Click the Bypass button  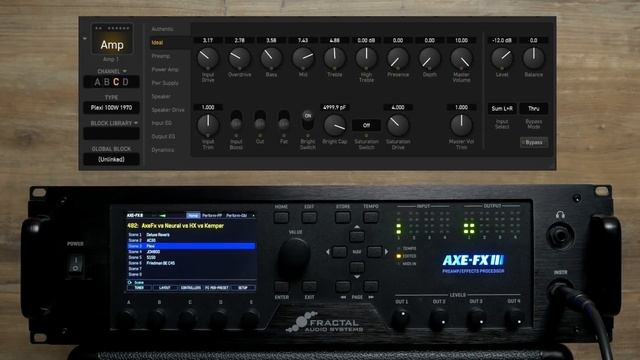pos(533,142)
